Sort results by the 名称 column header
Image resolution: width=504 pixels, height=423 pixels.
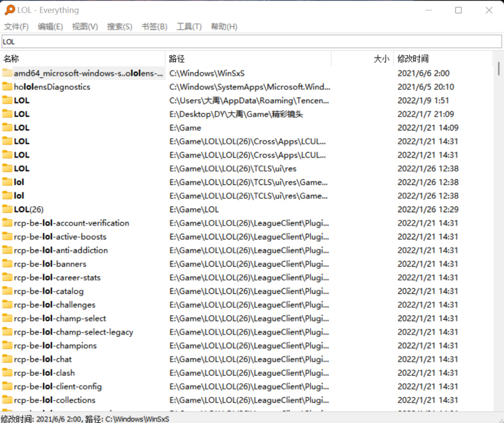[83, 59]
